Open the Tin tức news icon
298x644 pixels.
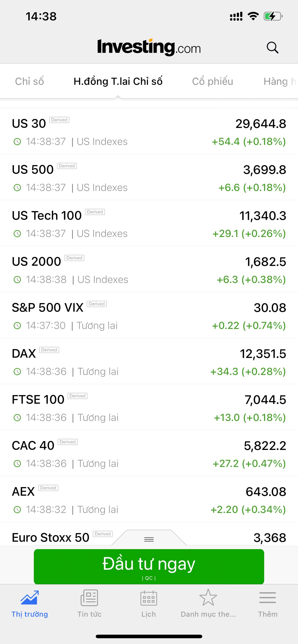coord(89,598)
